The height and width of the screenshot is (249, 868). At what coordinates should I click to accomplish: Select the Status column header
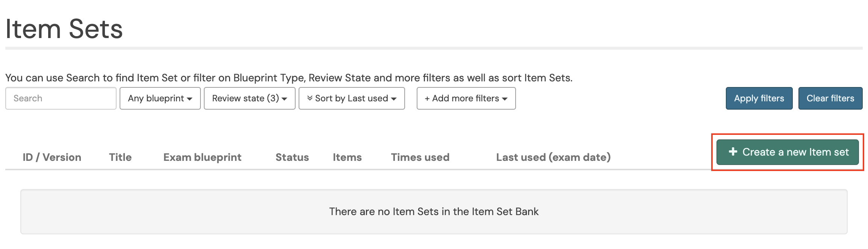coord(292,157)
